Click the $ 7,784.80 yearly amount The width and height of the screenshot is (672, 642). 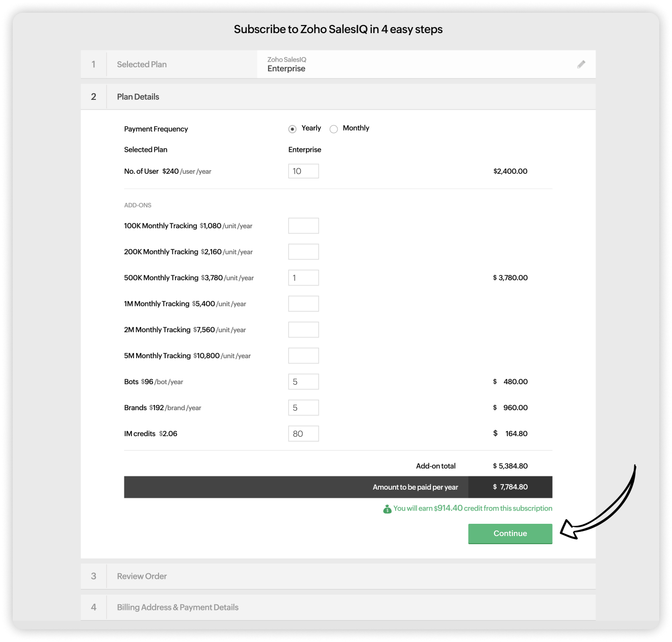point(510,487)
